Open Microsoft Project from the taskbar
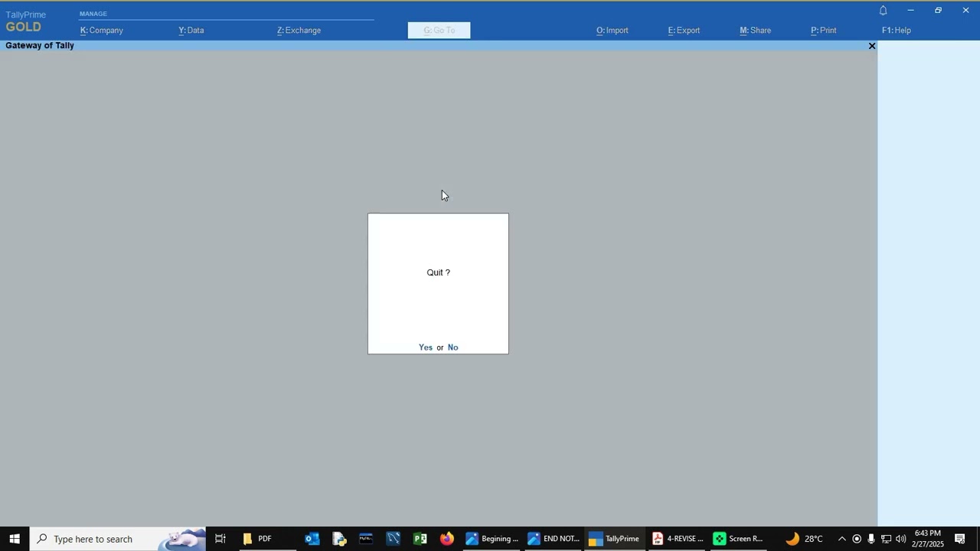 point(420,539)
